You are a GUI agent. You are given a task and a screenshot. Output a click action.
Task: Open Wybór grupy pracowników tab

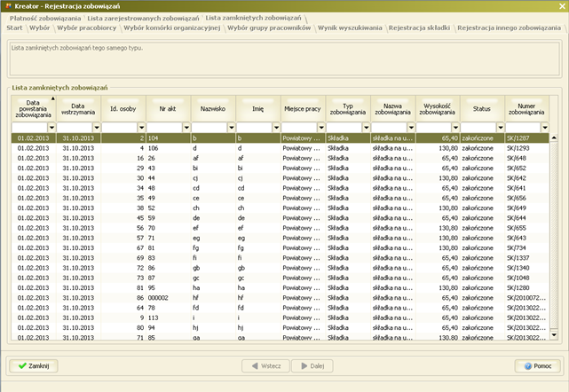(269, 27)
